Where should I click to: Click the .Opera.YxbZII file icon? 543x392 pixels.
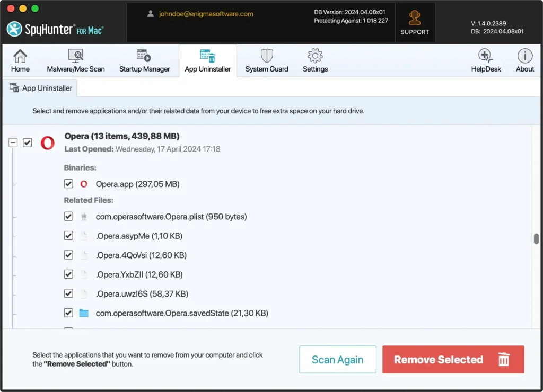(84, 275)
